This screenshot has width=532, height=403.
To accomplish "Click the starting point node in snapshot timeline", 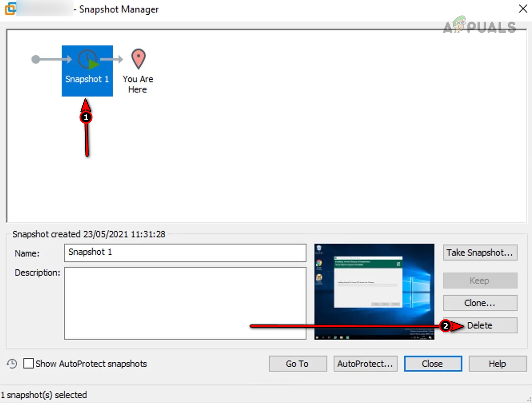I will pos(36,59).
